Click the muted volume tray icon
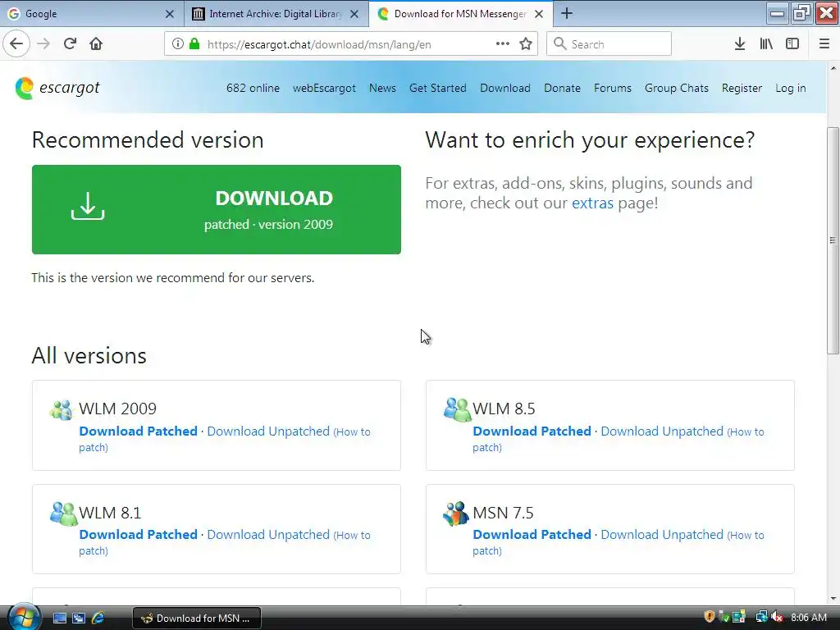 pos(777,617)
